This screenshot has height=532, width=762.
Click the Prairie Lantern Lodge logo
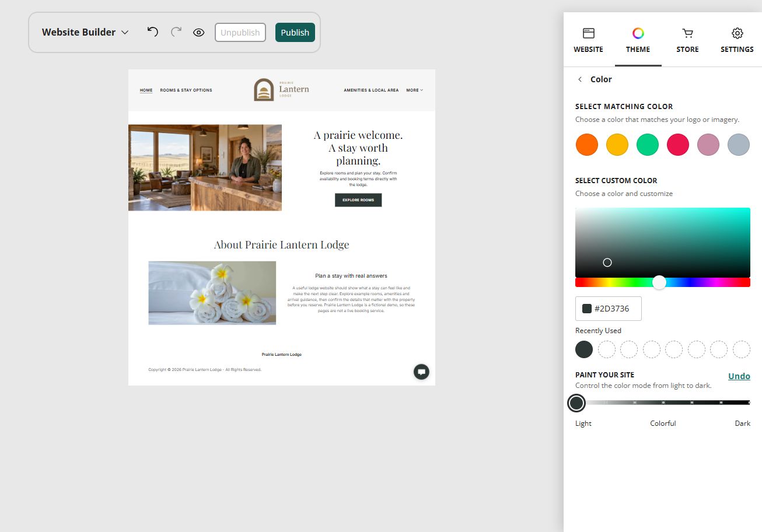(282, 90)
